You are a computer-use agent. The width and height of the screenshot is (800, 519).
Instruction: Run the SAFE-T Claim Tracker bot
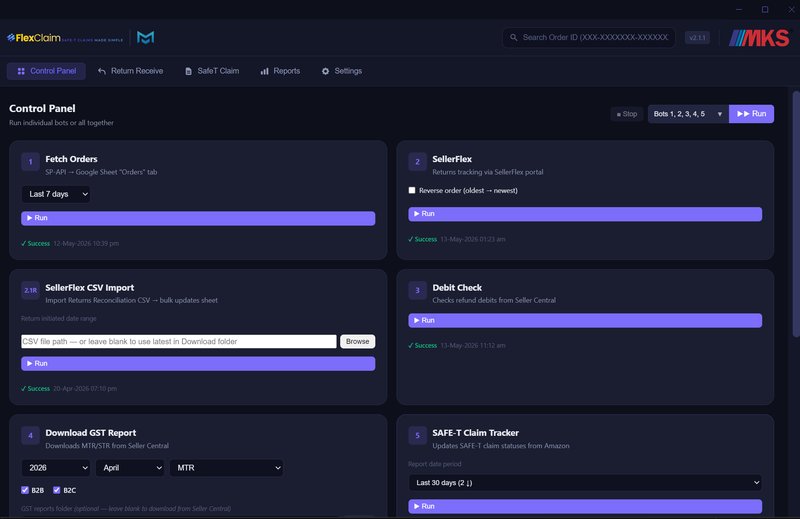(x=585, y=506)
